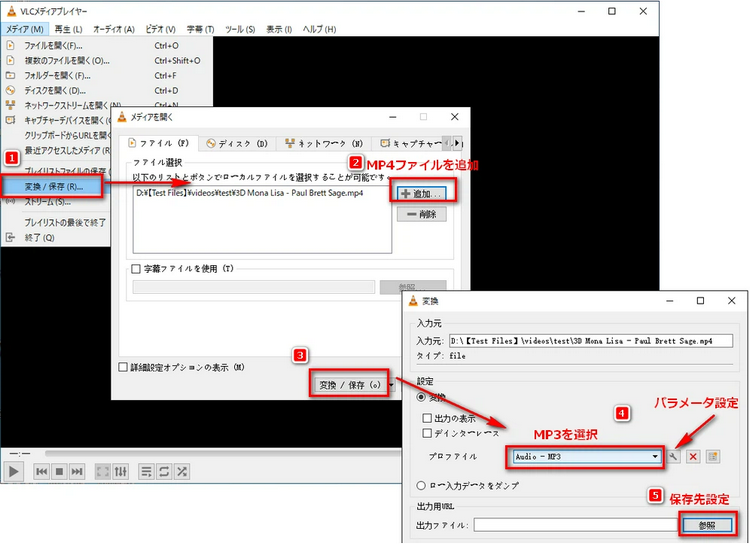The height and width of the screenshot is (544, 750).
Task: Open the ツール (S) menu
Action: (x=240, y=29)
